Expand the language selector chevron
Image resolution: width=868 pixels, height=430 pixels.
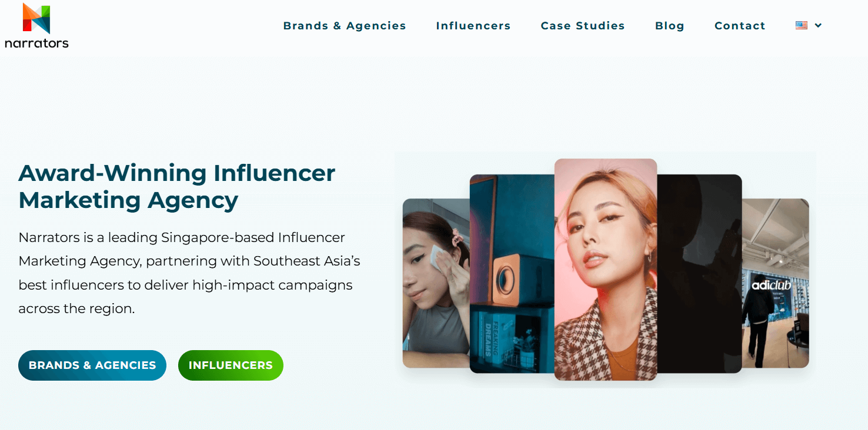[x=818, y=25]
